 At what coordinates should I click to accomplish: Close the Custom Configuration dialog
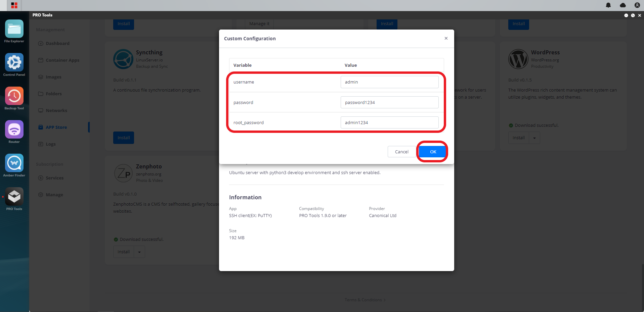point(446,38)
